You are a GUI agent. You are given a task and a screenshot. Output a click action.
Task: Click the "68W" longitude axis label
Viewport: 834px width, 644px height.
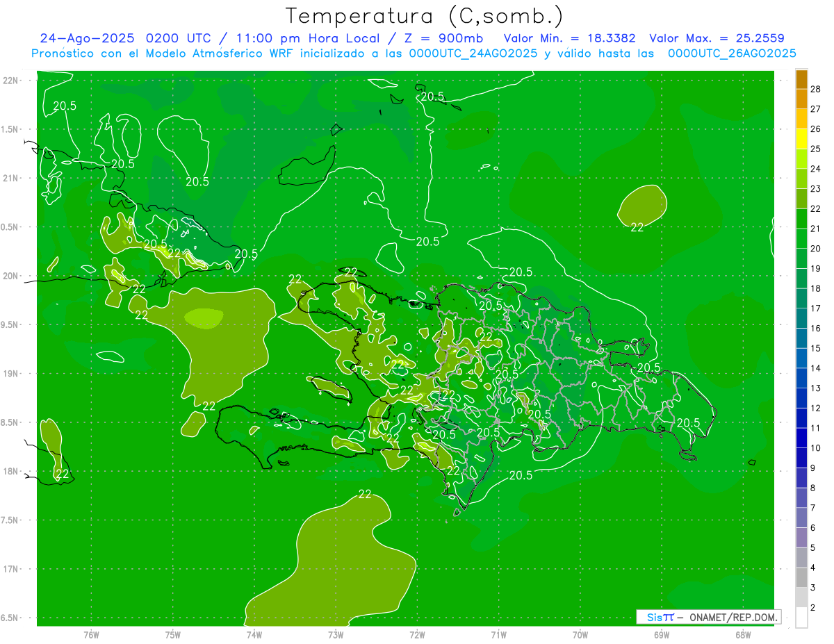click(742, 634)
